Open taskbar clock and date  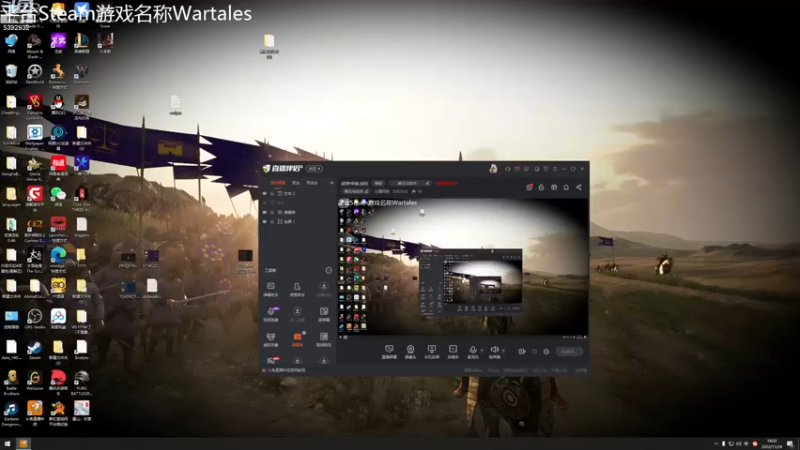pyautogui.click(x=772, y=444)
